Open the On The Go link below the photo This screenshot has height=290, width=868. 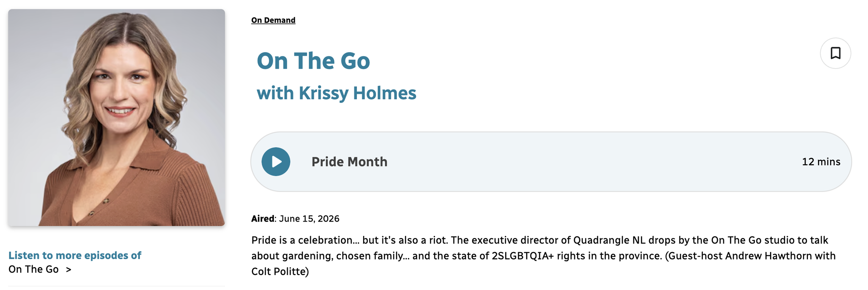coord(34,269)
